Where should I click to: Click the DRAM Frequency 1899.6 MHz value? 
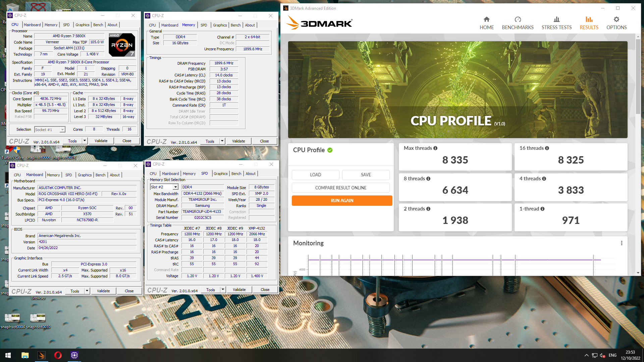coord(224,63)
